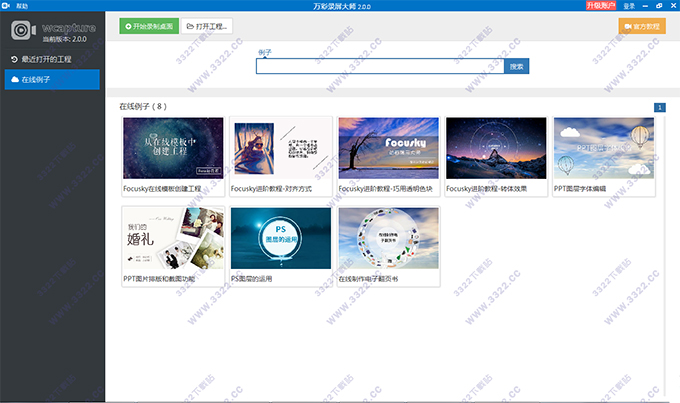Click the 在线例子 ( 8 ) heading text

coord(143,106)
